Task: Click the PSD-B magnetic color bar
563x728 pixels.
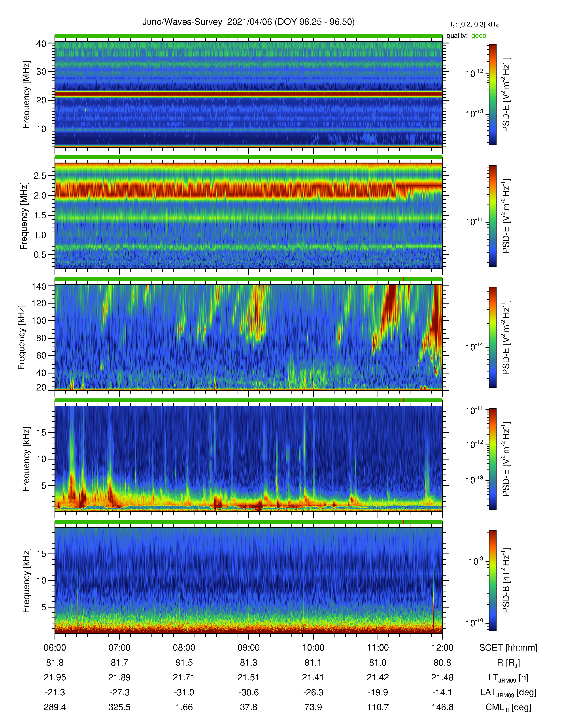Action: (492, 580)
